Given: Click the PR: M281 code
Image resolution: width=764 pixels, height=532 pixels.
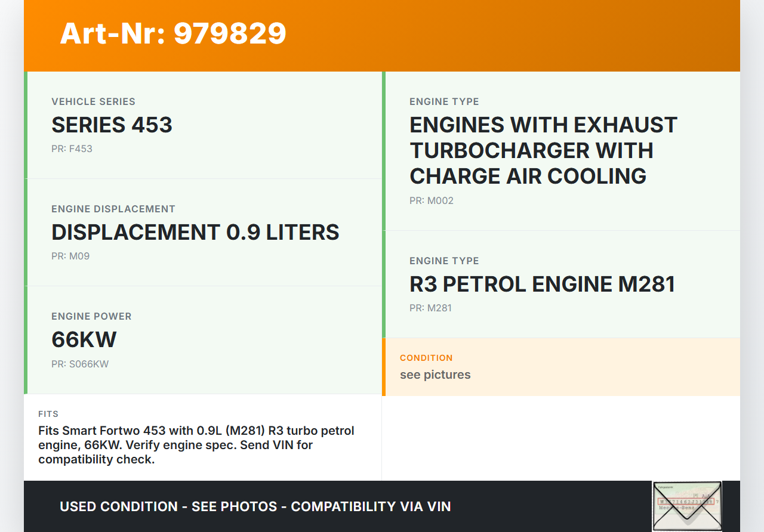Looking at the screenshot, I should [430, 308].
